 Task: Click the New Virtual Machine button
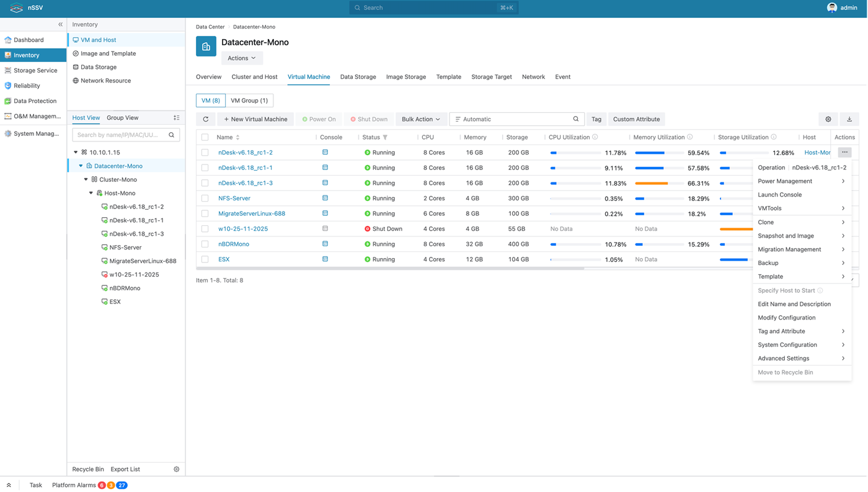(255, 119)
